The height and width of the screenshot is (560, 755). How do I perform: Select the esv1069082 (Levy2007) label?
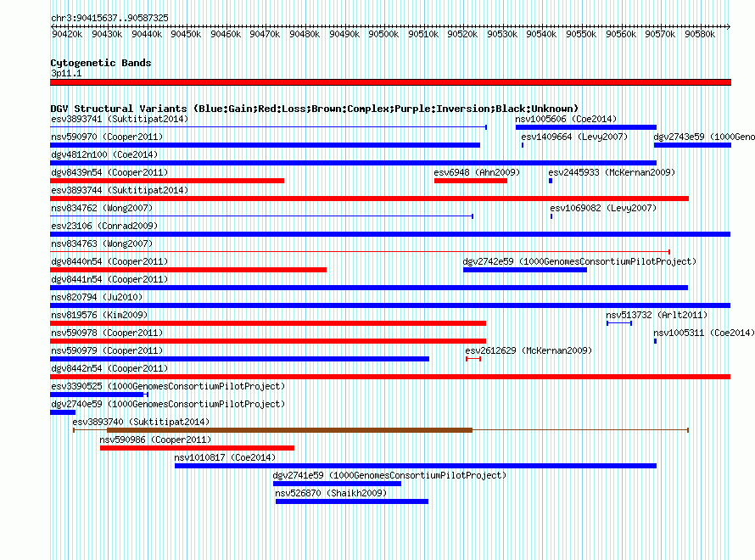[603, 208]
